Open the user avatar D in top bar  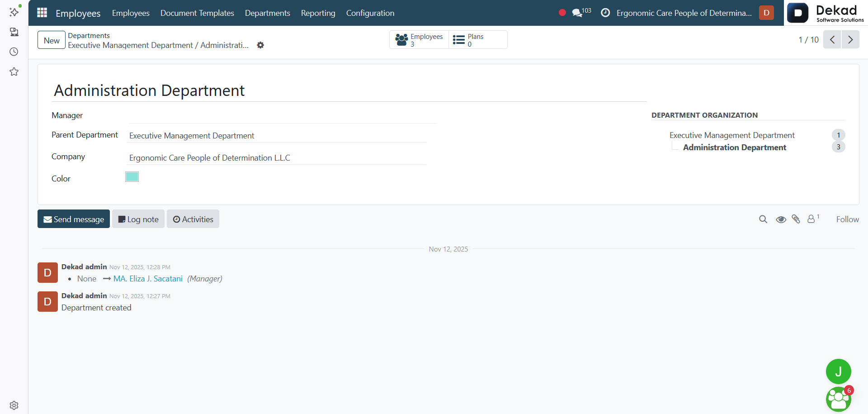click(x=766, y=13)
